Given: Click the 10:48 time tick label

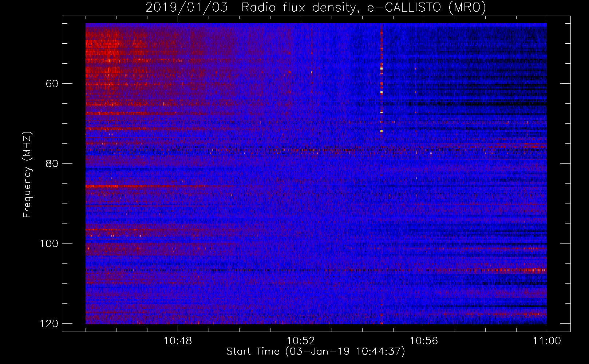Looking at the screenshot, I should pyautogui.click(x=178, y=341).
